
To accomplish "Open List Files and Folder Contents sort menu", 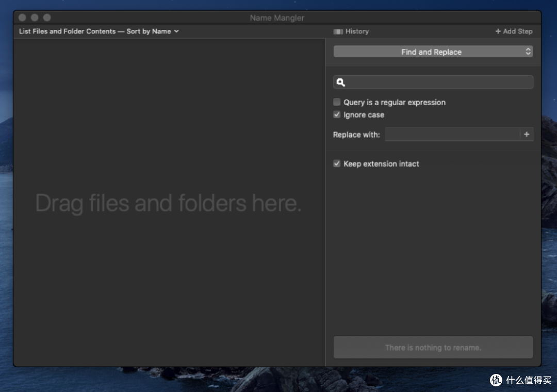I will 99,31.
